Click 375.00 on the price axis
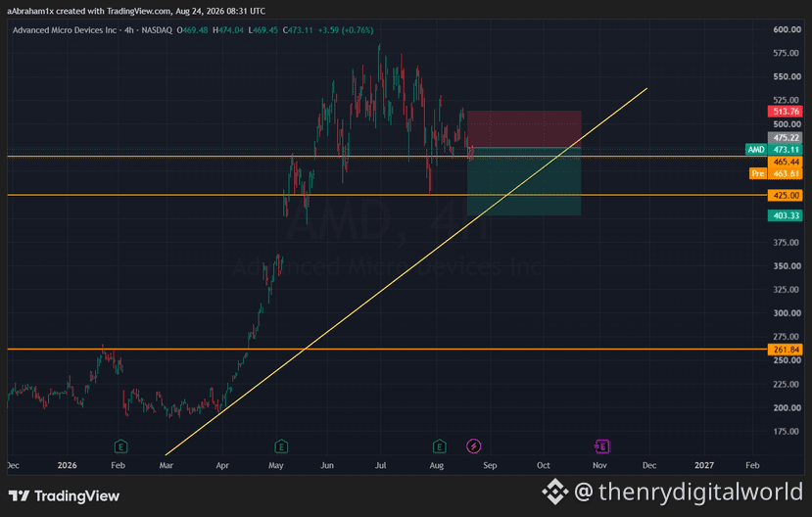Screen dimensions: 812x517 pyautogui.click(x=787, y=242)
